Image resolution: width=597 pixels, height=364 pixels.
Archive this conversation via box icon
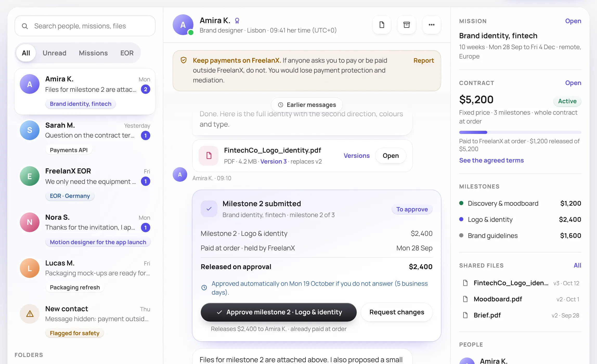pos(406,25)
